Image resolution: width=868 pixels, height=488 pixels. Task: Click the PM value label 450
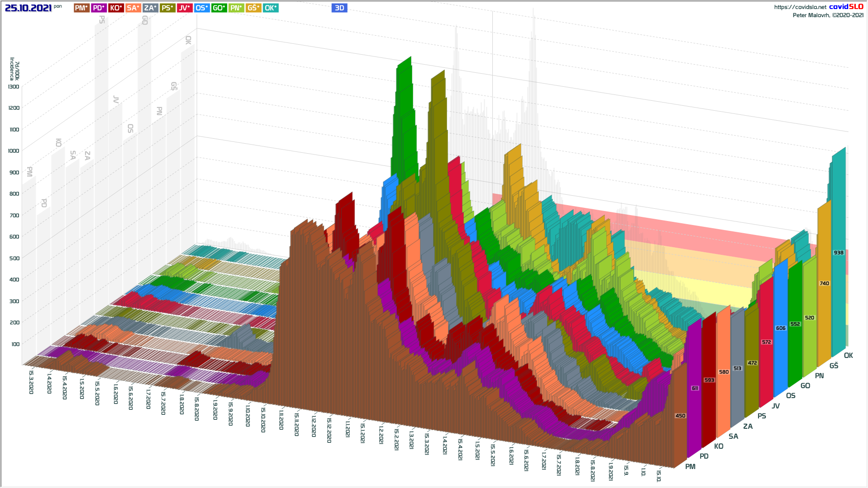click(x=680, y=416)
